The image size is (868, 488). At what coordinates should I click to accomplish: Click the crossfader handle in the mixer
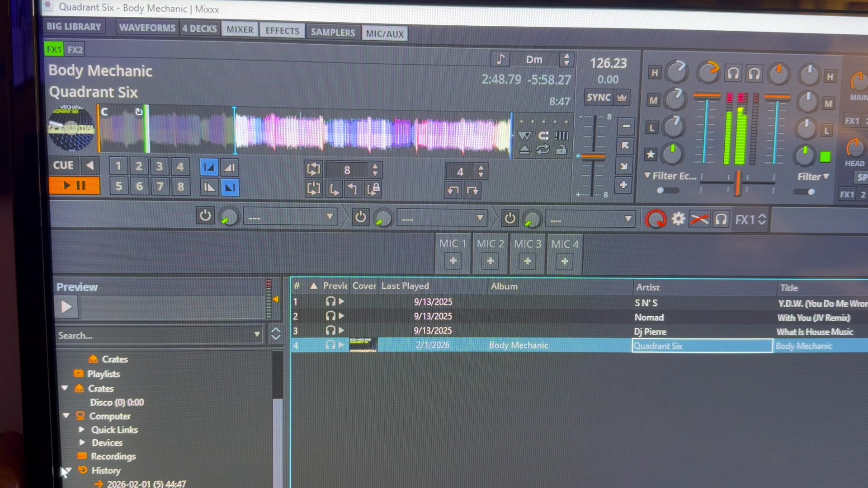click(738, 183)
